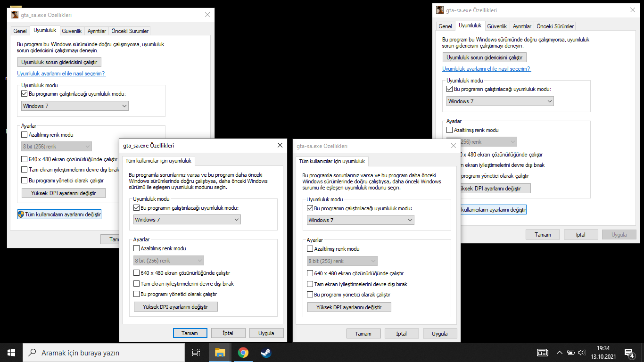The width and height of the screenshot is (644, 362).
Task: Run compatibility troubleshooter button in gta-sa.exe window
Action: [x=485, y=58]
